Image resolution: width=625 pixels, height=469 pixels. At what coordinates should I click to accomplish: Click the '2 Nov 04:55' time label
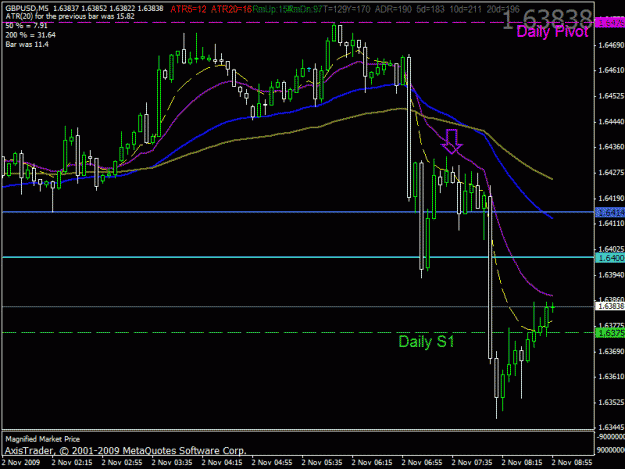[x=272, y=463]
